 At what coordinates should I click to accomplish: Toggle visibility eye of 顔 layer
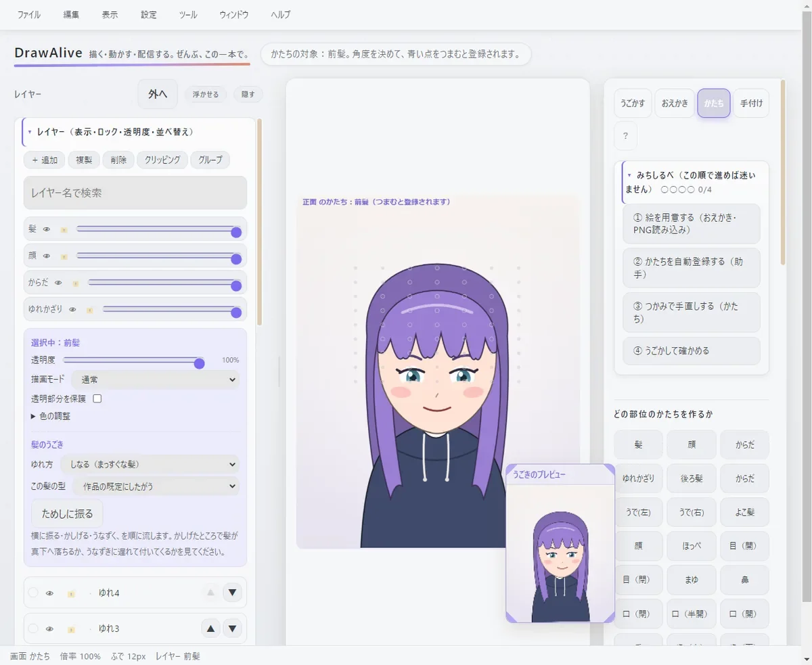tap(47, 256)
